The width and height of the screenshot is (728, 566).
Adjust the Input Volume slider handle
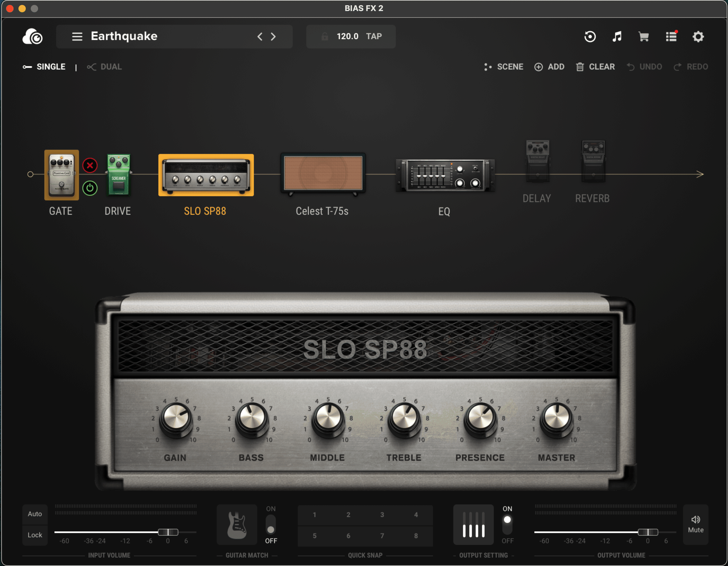coord(169,532)
